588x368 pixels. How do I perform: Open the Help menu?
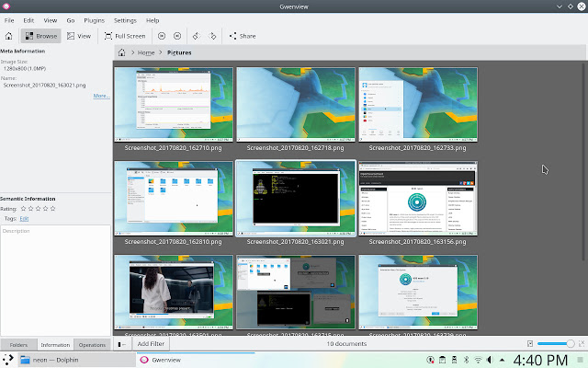pos(153,20)
